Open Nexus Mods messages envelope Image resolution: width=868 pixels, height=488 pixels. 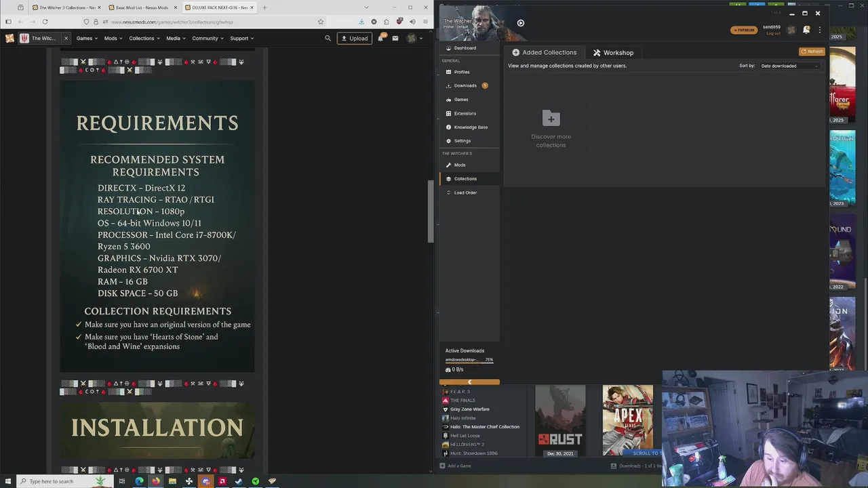tap(395, 39)
